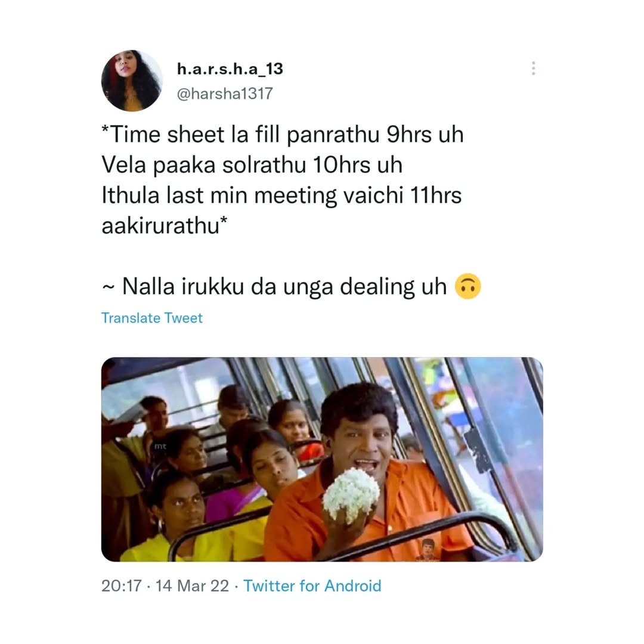Select the 'Ithula last min meeting vaichi' line
The height and width of the screenshot is (644, 644).
coord(281,196)
